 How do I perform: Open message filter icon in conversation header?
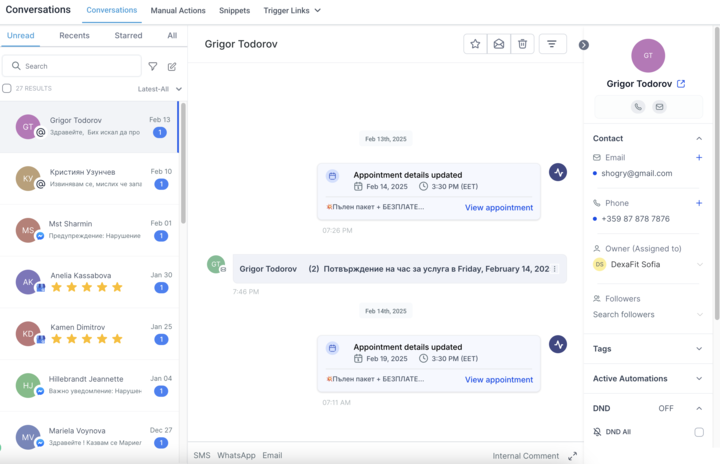(x=552, y=44)
